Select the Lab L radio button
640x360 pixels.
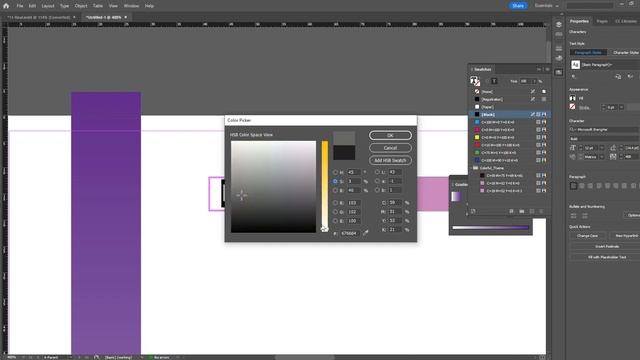[x=377, y=172]
